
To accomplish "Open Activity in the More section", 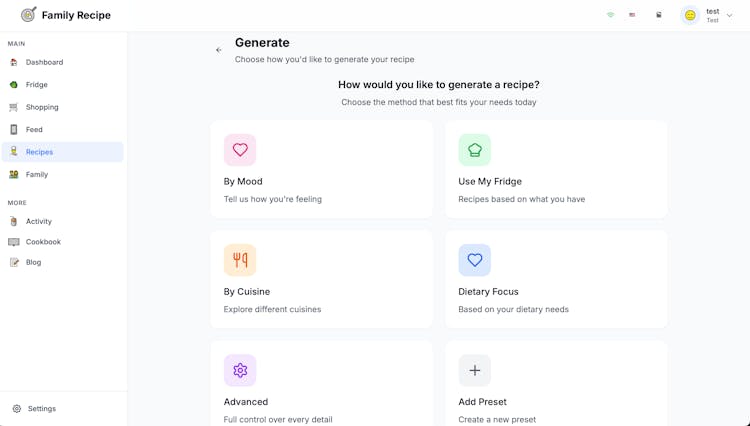I will [38, 221].
